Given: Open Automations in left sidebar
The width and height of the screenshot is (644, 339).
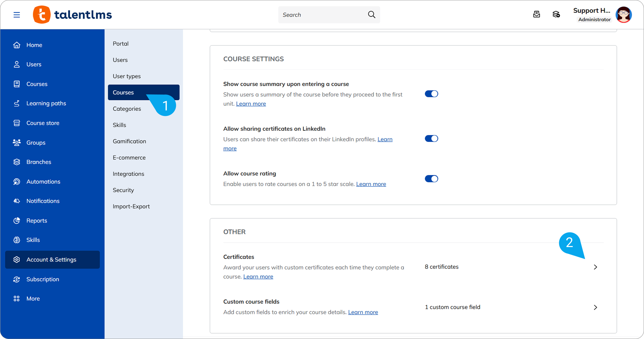Looking at the screenshot, I should pyautogui.click(x=43, y=182).
